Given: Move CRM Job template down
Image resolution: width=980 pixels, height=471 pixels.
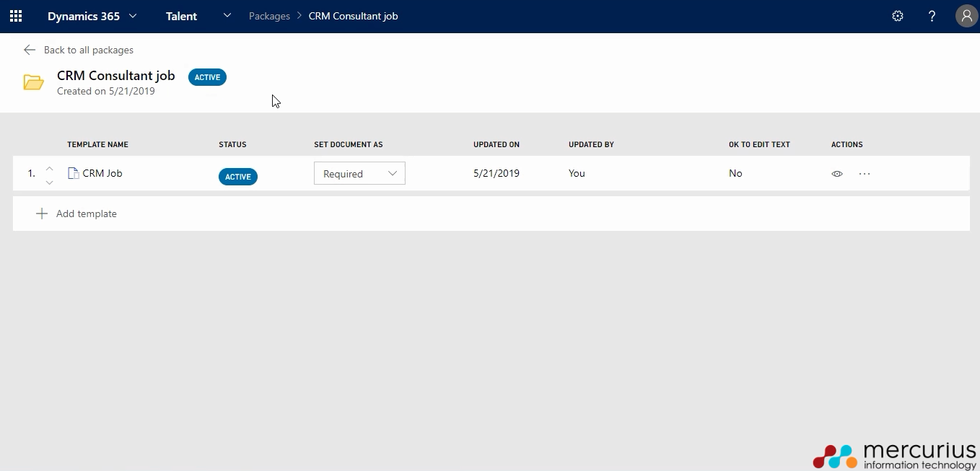Looking at the screenshot, I should tap(49, 182).
